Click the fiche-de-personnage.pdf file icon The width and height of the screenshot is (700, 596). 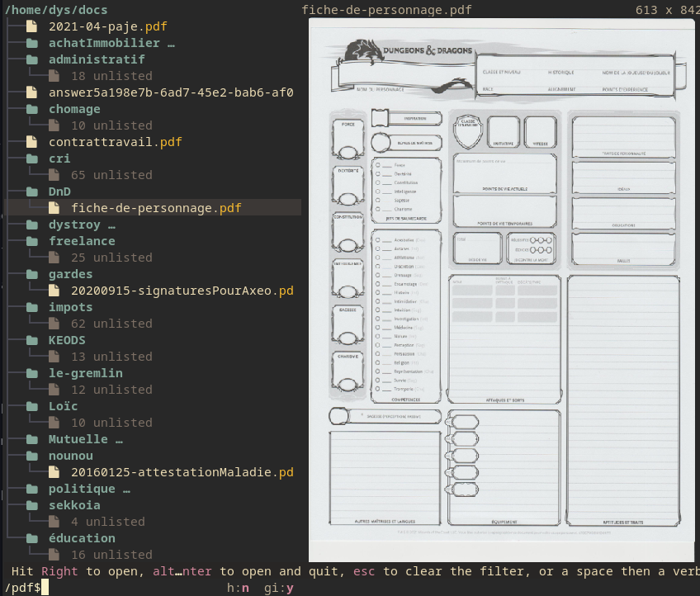[x=54, y=208]
